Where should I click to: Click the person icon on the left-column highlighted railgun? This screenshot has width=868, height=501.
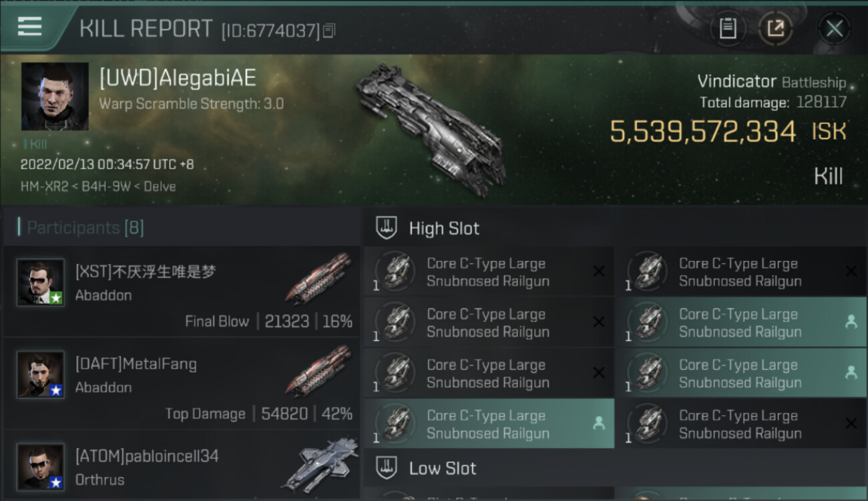pyautogui.click(x=599, y=423)
